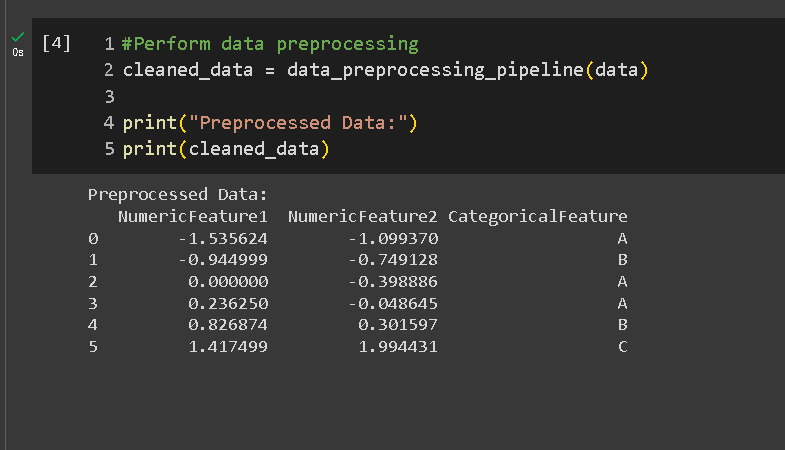Click line number 1 in the gutter

[109, 44]
